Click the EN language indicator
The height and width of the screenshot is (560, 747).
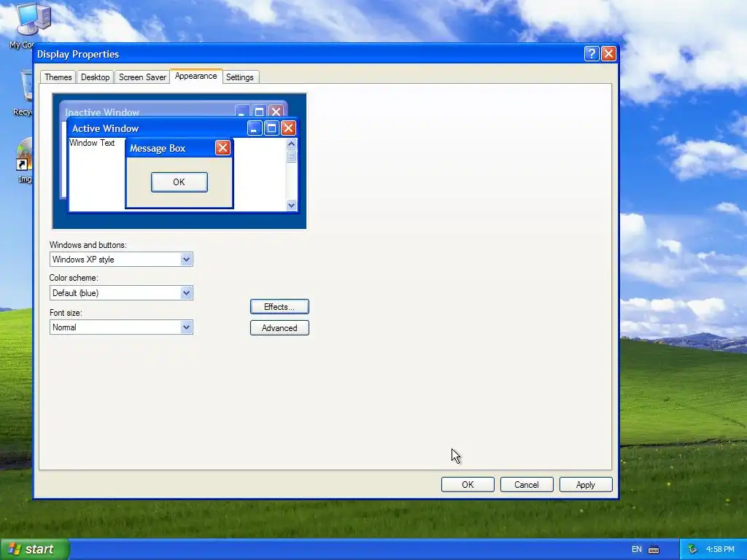coord(636,550)
